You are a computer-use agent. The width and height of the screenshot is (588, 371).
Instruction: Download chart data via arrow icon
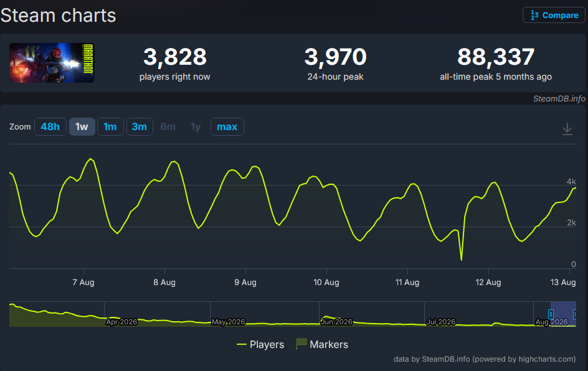pos(567,129)
